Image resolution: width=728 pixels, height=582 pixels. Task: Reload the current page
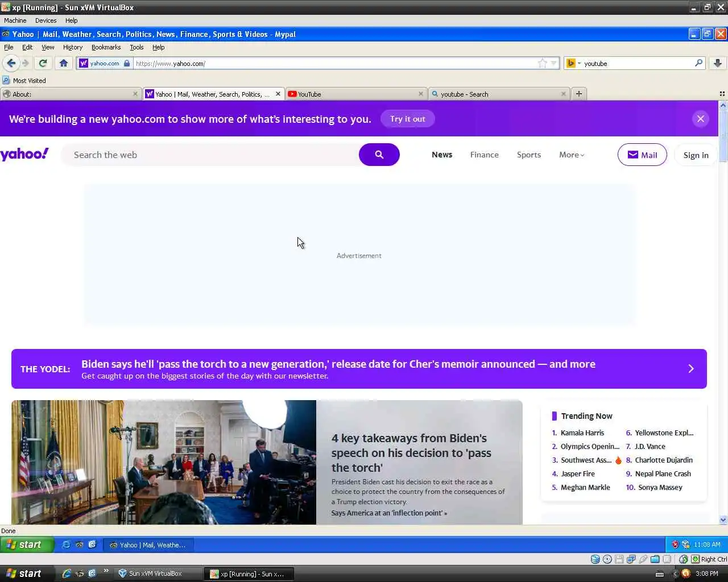pos(43,63)
